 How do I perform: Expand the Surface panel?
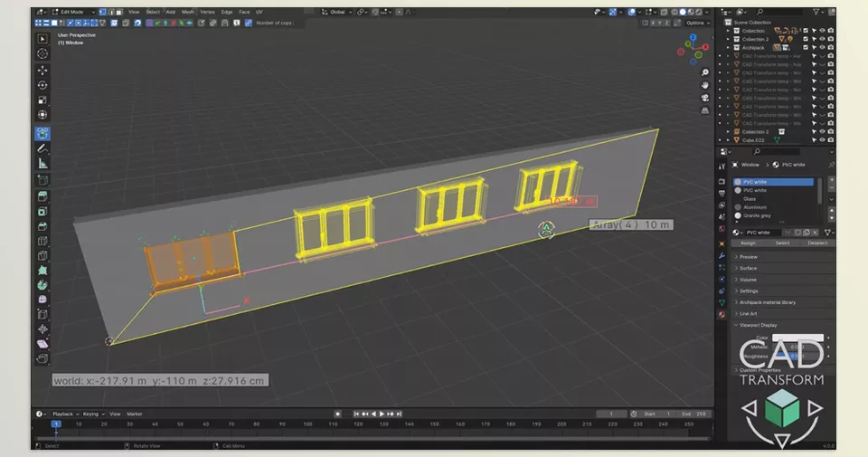point(783,268)
